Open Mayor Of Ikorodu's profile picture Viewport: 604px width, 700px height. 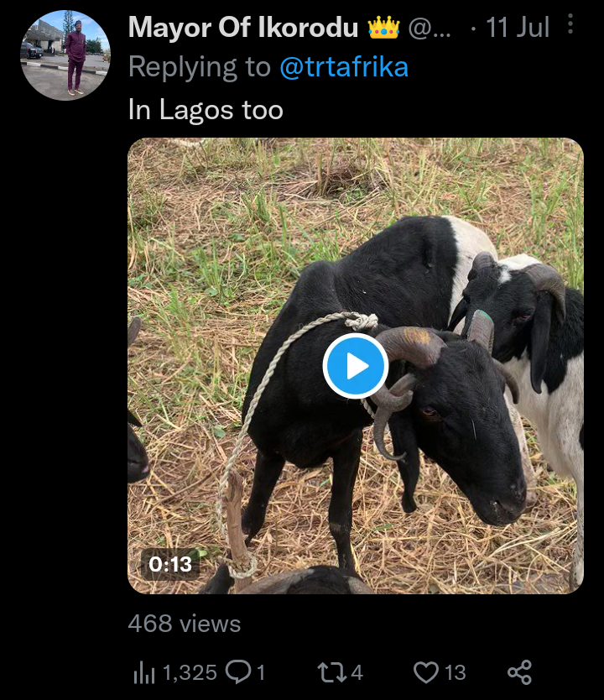click(65, 55)
